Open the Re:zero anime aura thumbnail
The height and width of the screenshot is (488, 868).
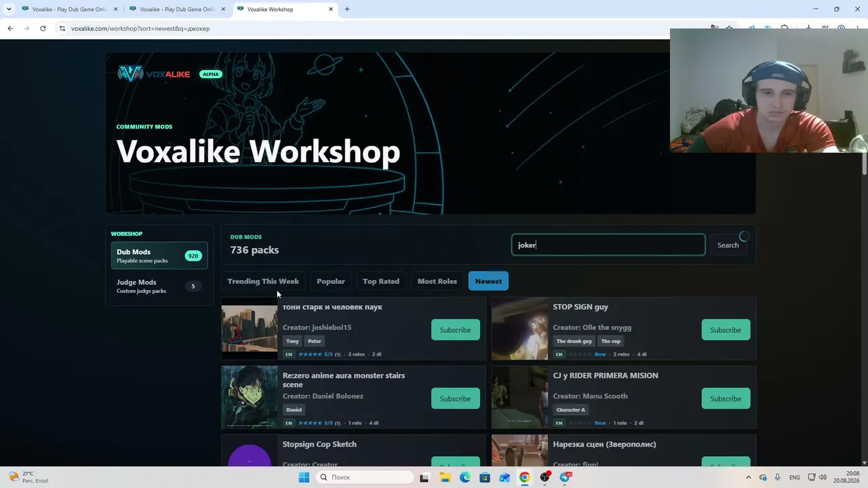click(250, 397)
